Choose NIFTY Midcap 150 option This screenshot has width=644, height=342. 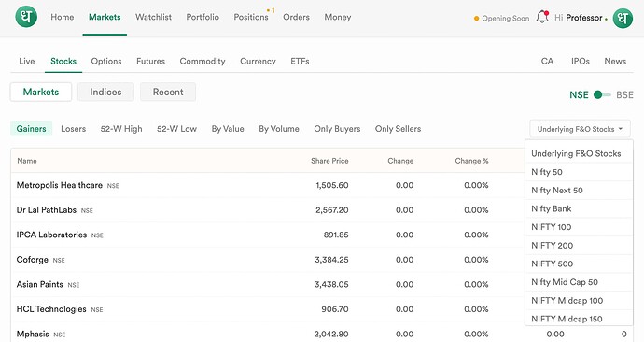[x=579, y=319]
